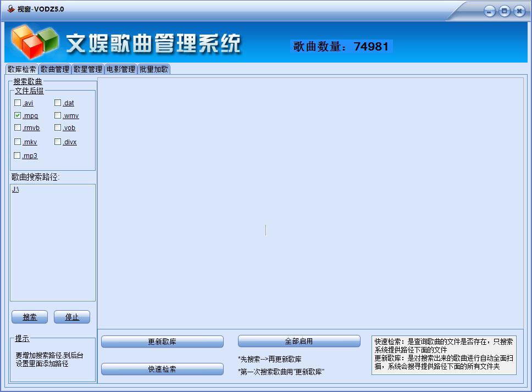Enable the .wmv file extension checkbox

[x=57, y=116]
